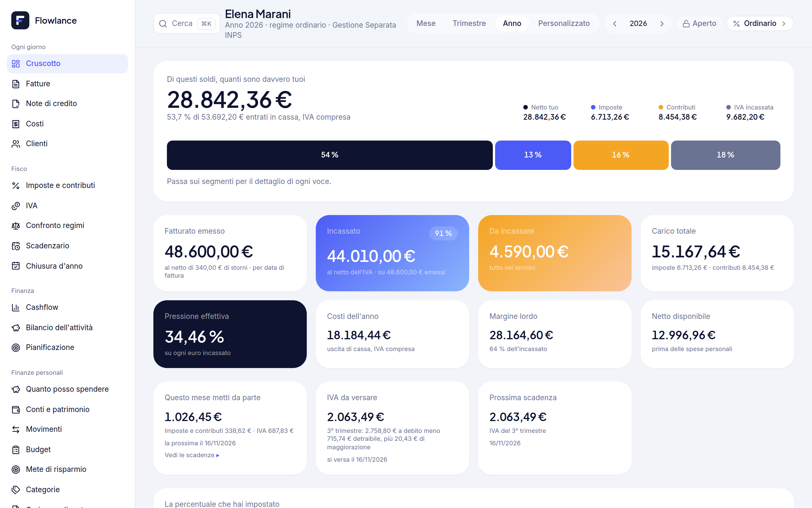Click the 18 % grey IVA segment
Image resolution: width=812 pixels, height=508 pixels.
725,155
